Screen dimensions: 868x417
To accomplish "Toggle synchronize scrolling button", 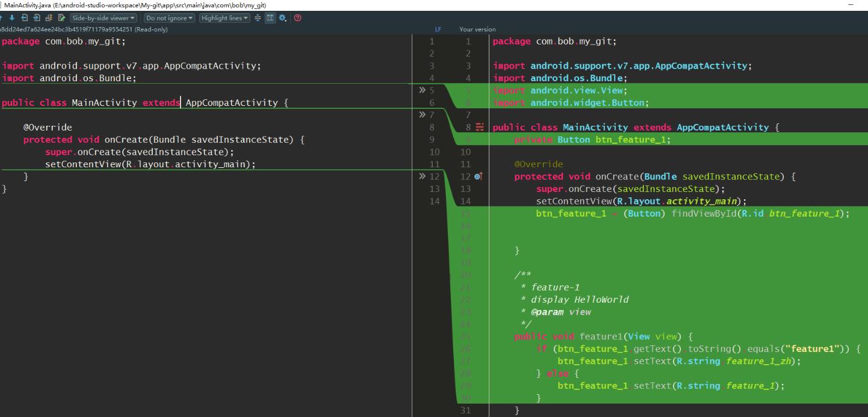I will click(x=270, y=18).
